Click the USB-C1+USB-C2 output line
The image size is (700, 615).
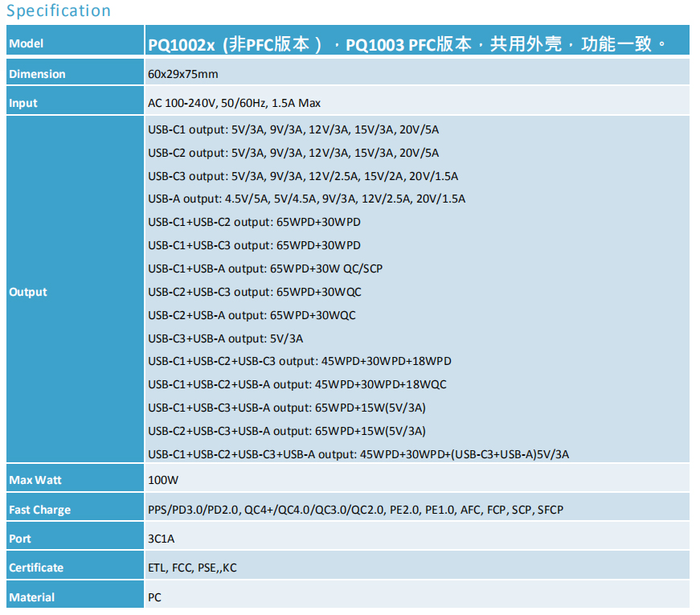tap(254, 222)
